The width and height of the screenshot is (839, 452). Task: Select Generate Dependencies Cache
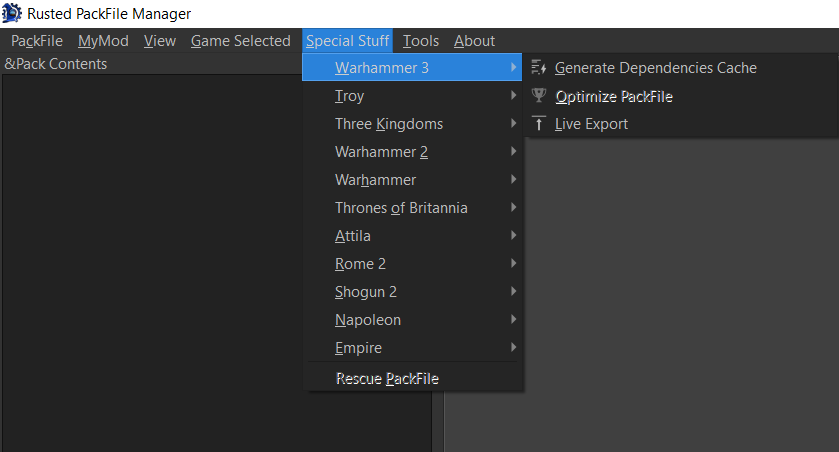680,68
